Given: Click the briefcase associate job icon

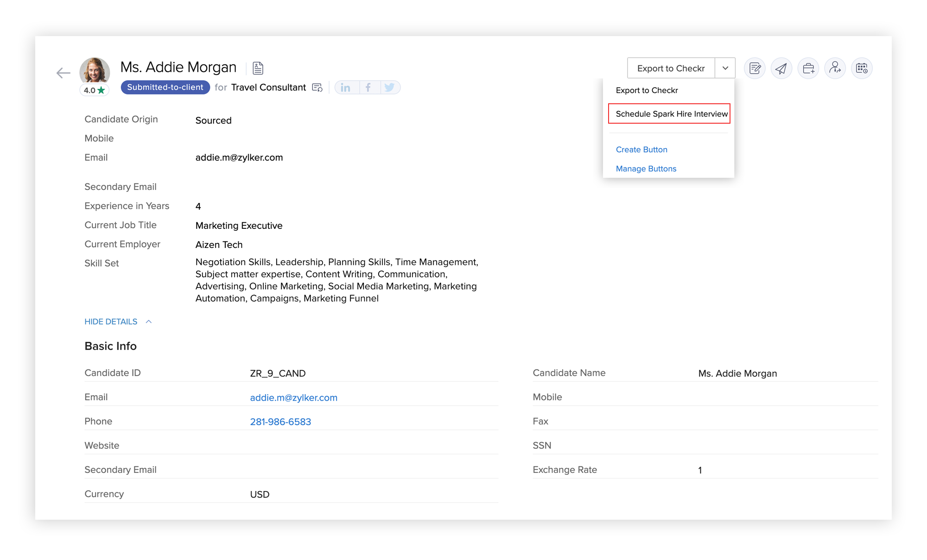Looking at the screenshot, I should 808,69.
